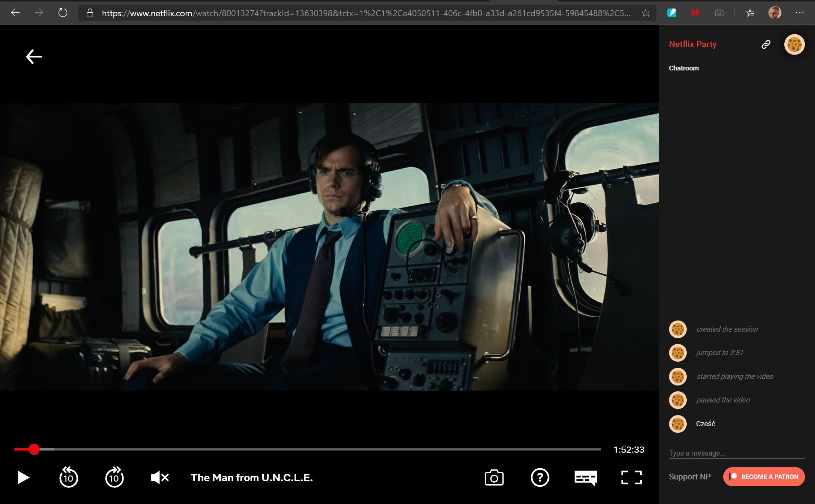Bookmark page with the star icon
815x504 pixels.
point(645,13)
